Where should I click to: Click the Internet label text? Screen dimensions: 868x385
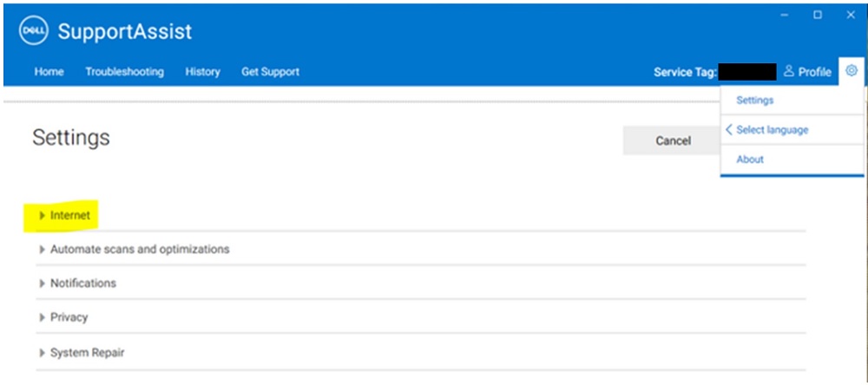click(x=70, y=216)
